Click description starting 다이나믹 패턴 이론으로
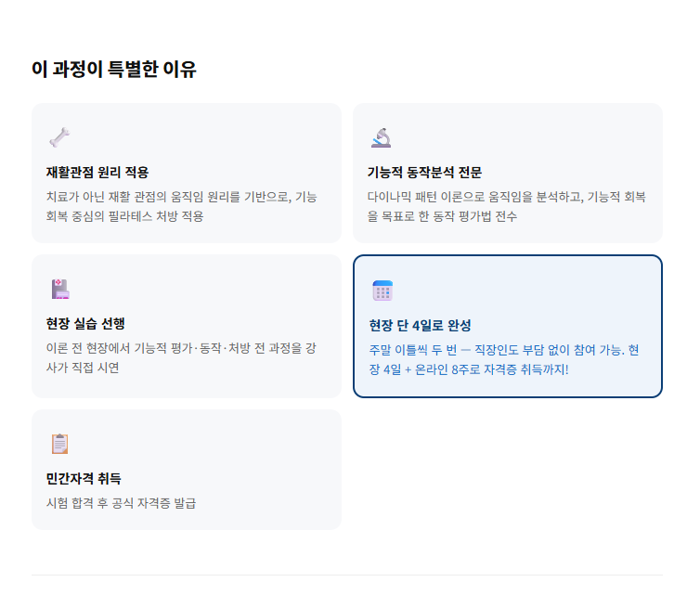This screenshot has height=608, width=700. (x=507, y=206)
